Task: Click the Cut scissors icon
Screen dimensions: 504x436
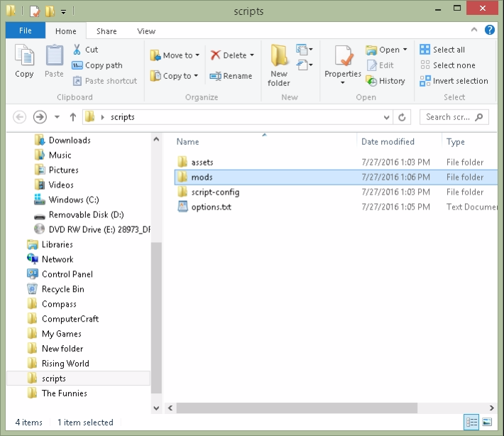Action: pyautogui.click(x=77, y=50)
